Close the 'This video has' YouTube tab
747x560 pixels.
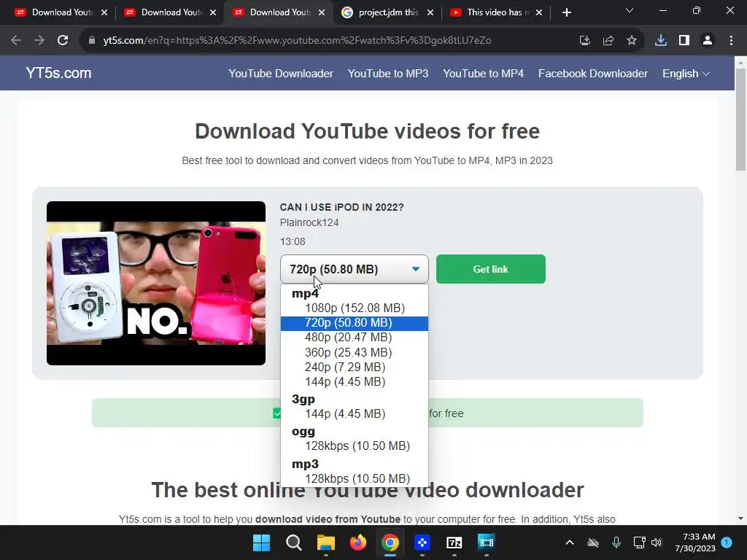(539, 13)
